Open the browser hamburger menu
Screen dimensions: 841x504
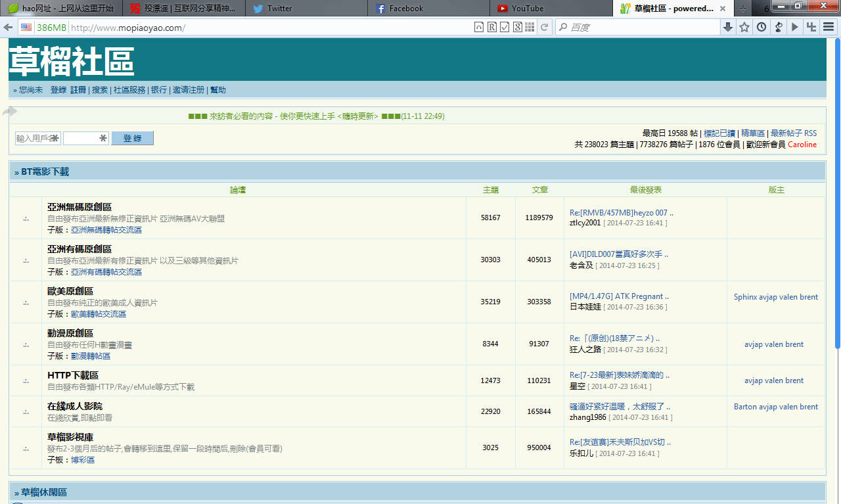coord(829,28)
